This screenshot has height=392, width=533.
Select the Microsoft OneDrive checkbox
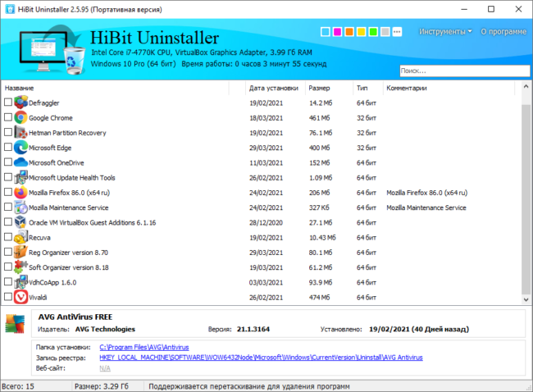pos(8,162)
